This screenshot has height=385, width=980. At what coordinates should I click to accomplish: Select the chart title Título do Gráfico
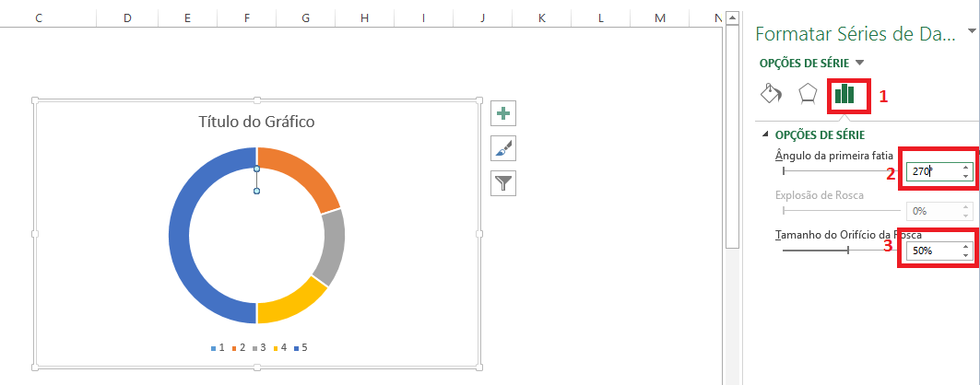pos(256,122)
